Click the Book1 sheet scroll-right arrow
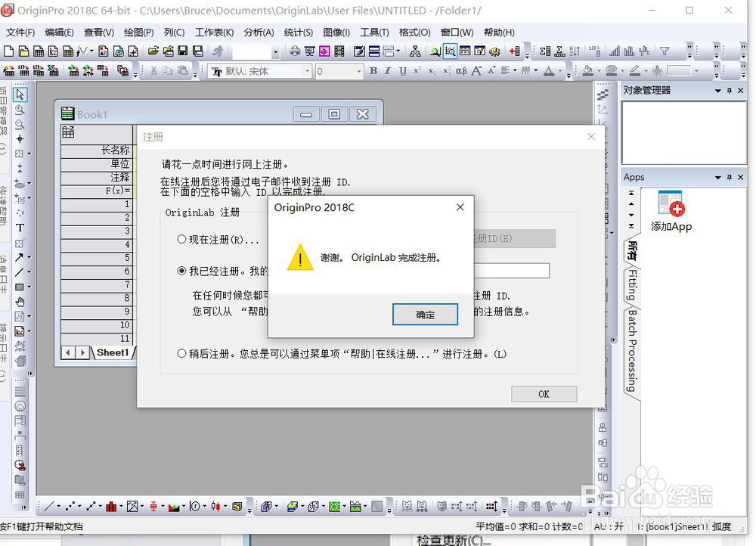Image resolution: width=756 pixels, height=546 pixels. 82,352
